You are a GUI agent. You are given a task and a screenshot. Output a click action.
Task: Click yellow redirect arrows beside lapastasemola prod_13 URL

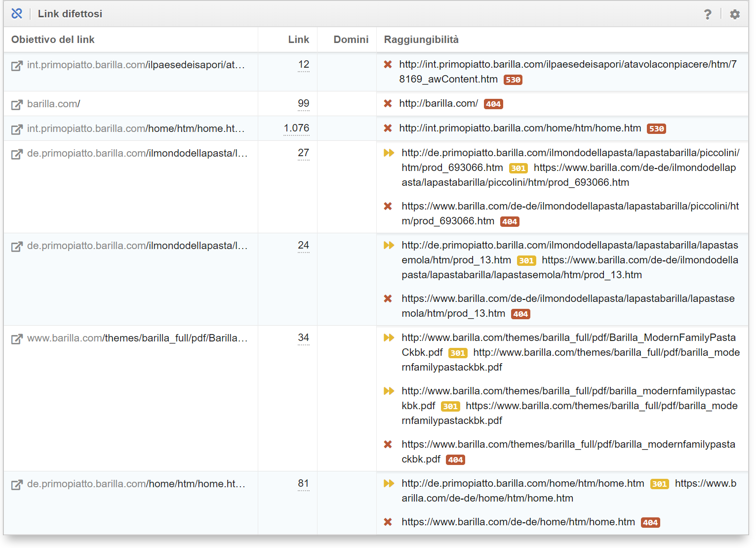[389, 245]
